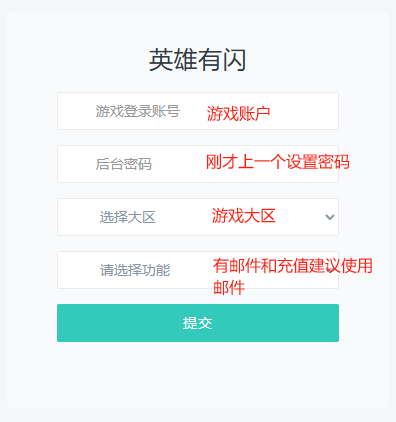Click the 游戏登录账号 placeholder text
The width and height of the screenshot is (396, 422).
tap(138, 111)
